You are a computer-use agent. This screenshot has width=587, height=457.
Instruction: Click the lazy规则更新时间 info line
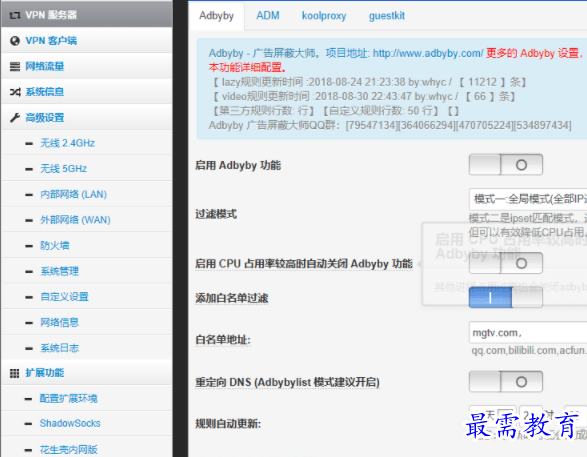(369, 82)
